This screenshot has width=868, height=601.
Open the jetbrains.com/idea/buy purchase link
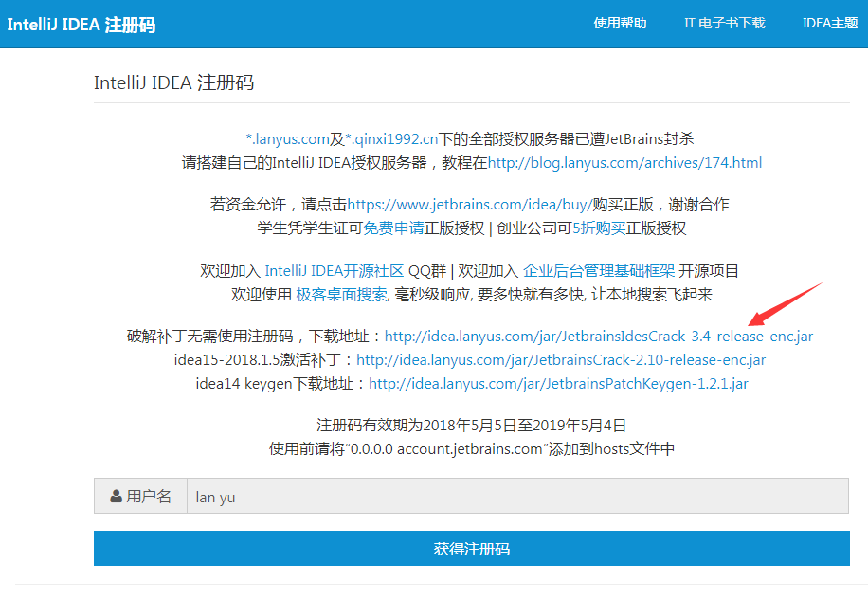coord(469,205)
